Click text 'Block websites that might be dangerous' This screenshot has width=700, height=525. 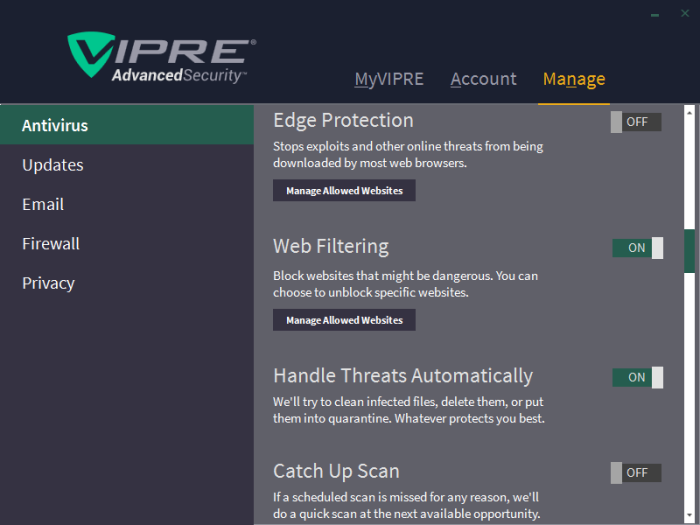pos(383,276)
